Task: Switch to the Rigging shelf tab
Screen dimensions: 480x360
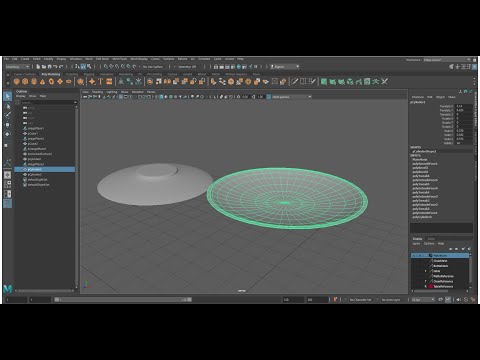Action: 89,74
